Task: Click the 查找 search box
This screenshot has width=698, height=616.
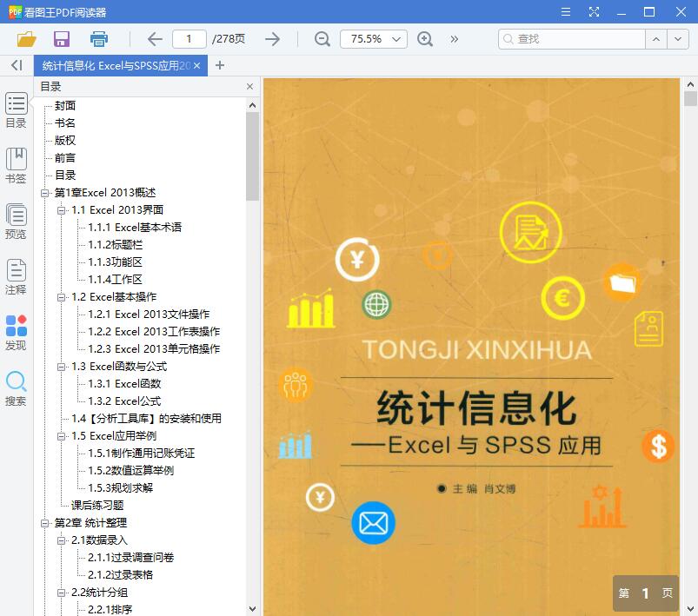Action: [x=572, y=39]
